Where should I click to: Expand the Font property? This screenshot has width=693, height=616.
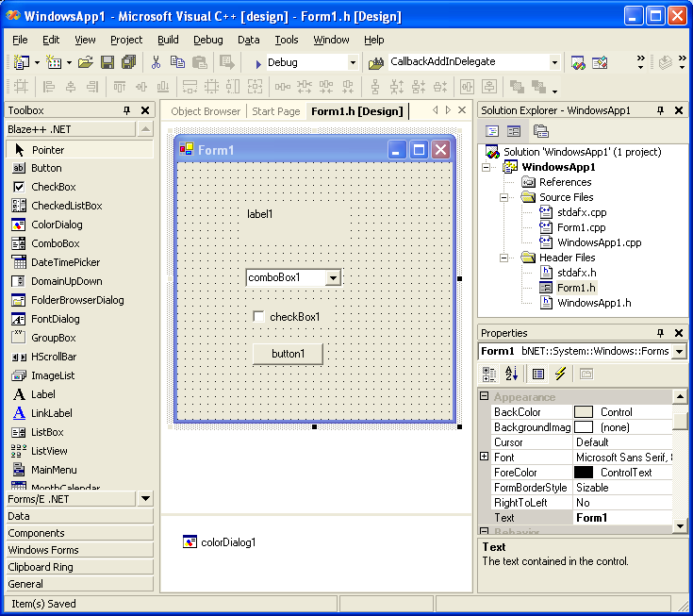coord(485,457)
